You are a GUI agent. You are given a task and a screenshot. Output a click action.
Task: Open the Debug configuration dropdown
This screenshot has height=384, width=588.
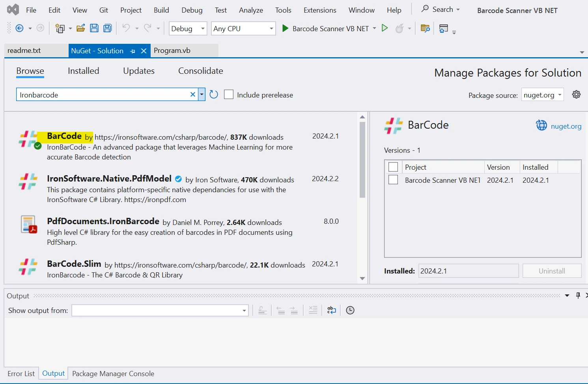188,28
